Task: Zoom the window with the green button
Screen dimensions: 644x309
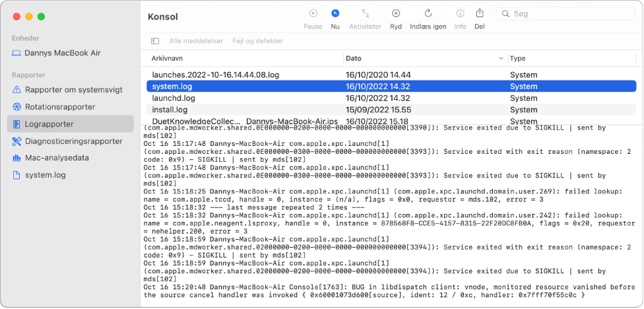Action: tap(41, 17)
